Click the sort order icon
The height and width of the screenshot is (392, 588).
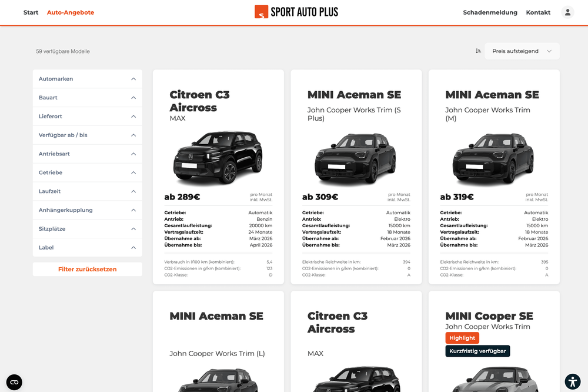pos(479,51)
